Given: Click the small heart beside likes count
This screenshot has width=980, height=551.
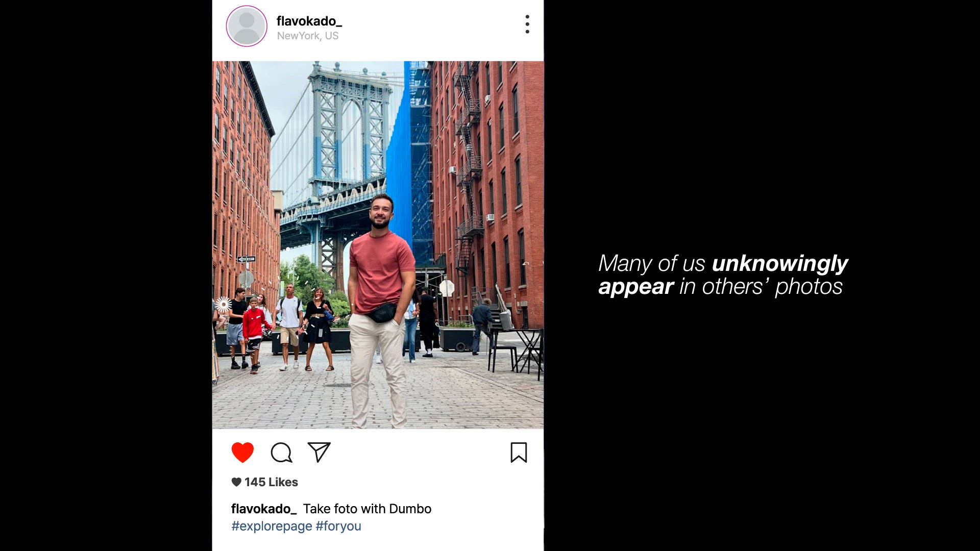Looking at the screenshot, I should click(236, 482).
